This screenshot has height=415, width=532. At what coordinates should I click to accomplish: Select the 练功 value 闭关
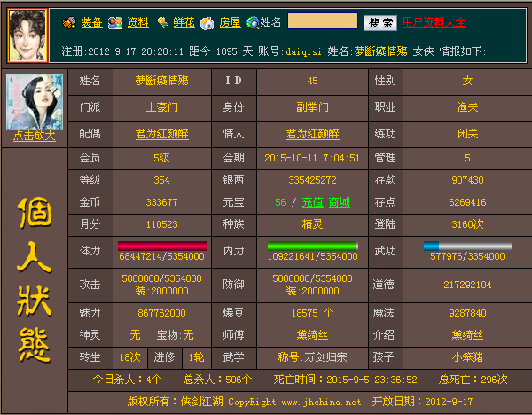tap(467, 134)
